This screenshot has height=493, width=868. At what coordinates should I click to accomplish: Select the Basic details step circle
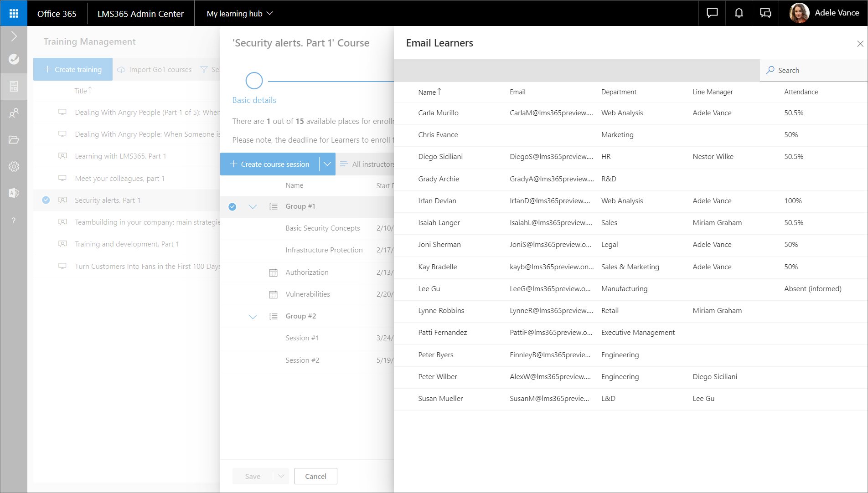(254, 81)
